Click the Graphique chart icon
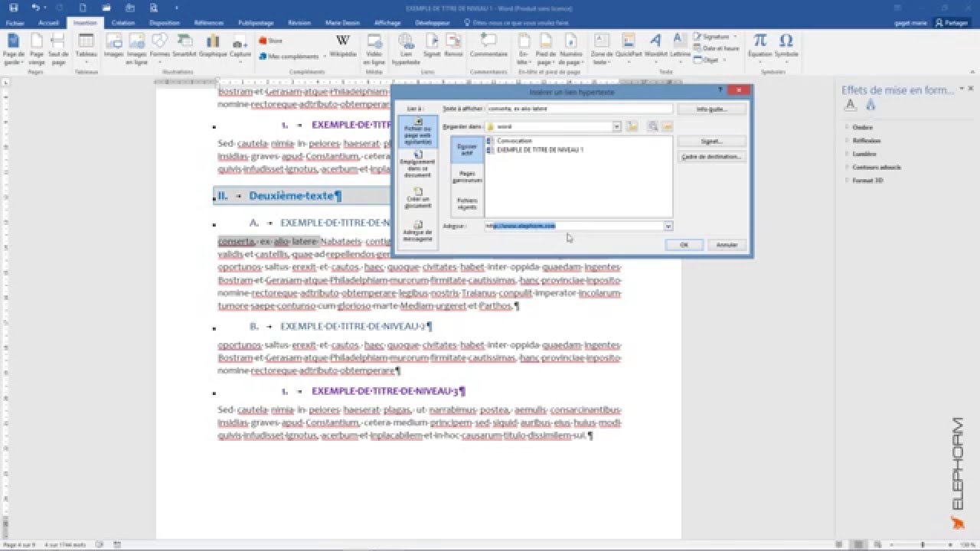This screenshot has height=551, width=980. pyautogui.click(x=214, y=45)
